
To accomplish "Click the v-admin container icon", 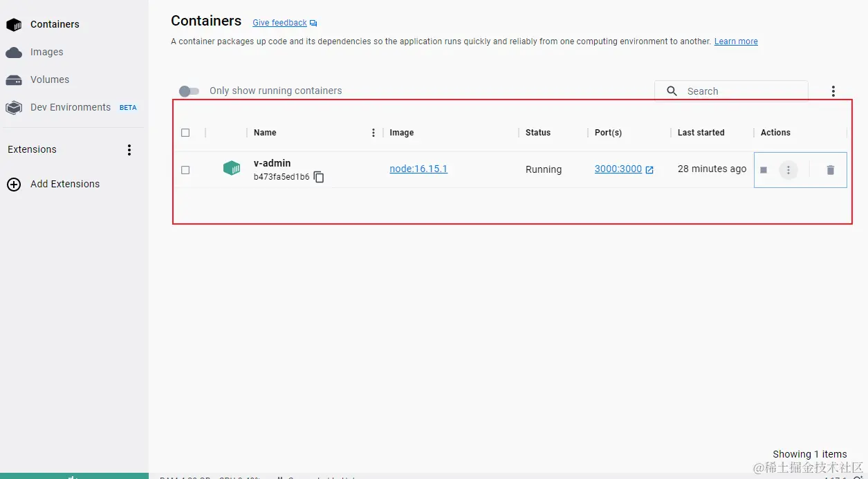I will tap(232, 168).
